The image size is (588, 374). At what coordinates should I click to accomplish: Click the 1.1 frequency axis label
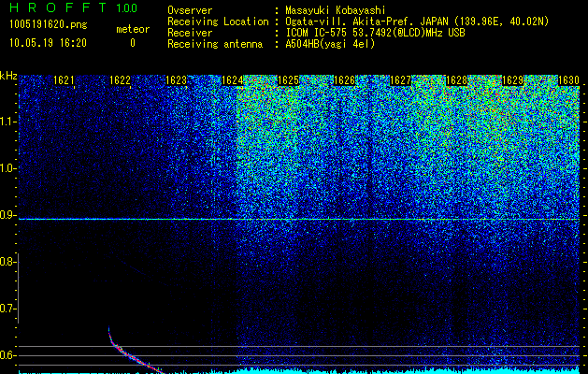coord(7,122)
